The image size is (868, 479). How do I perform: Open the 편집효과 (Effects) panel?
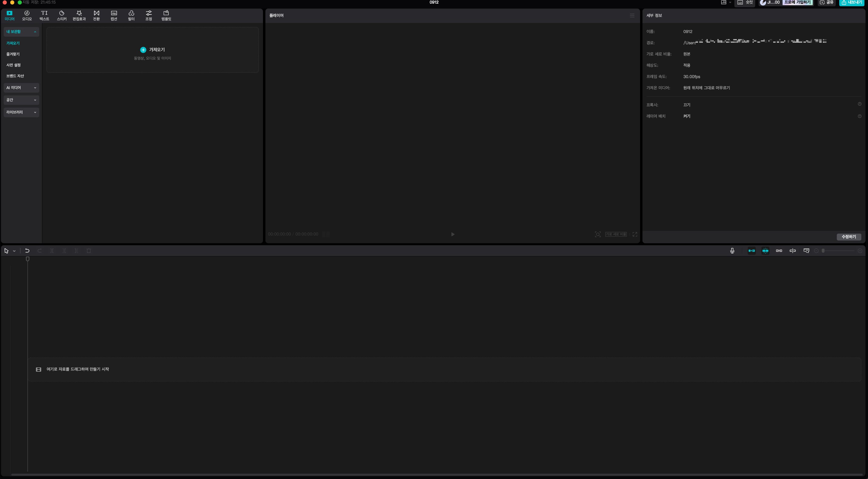point(79,15)
